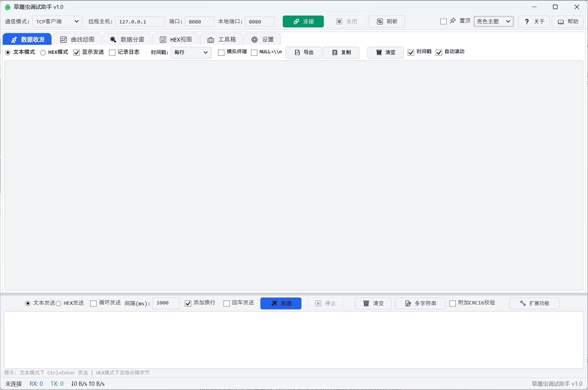Click the 未连接 status text
The width and height of the screenshot is (588, 390).
coord(14,384)
